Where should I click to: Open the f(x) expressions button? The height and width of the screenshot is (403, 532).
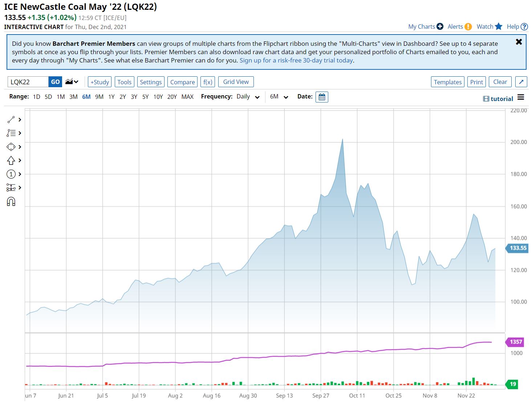pos(208,82)
